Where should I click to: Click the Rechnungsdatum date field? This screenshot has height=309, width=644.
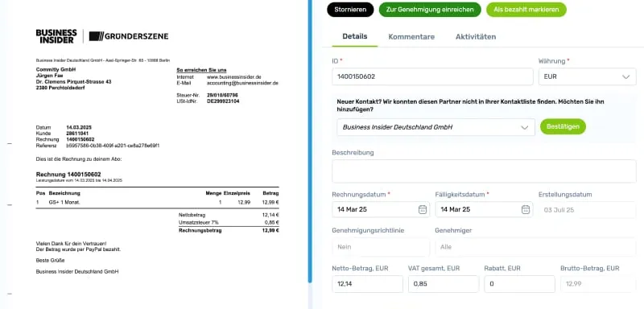click(x=381, y=210)
